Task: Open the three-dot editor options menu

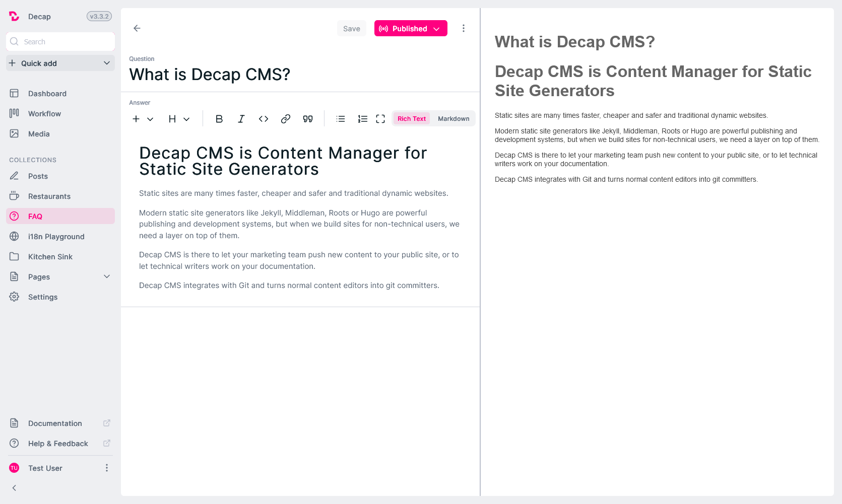Action: point(464,28)
